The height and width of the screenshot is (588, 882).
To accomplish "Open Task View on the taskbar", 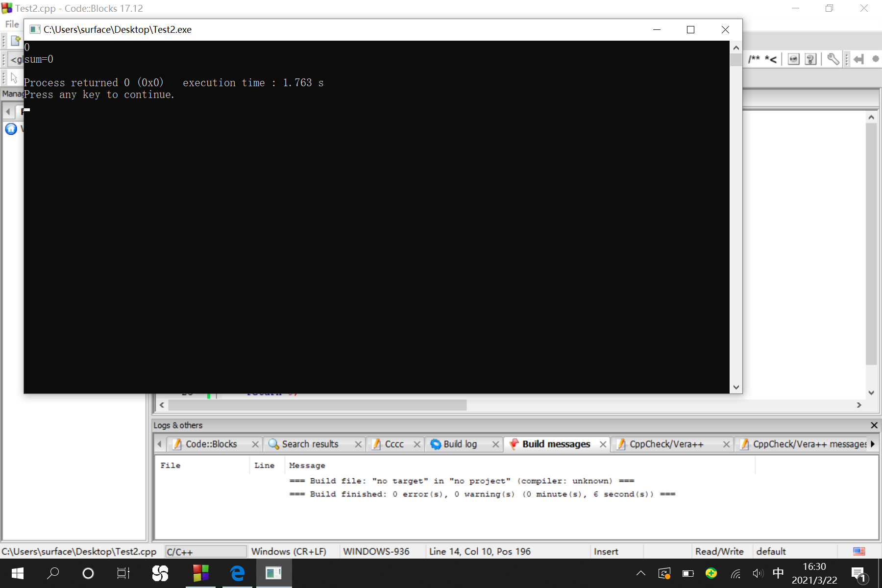I will [123, 573].
